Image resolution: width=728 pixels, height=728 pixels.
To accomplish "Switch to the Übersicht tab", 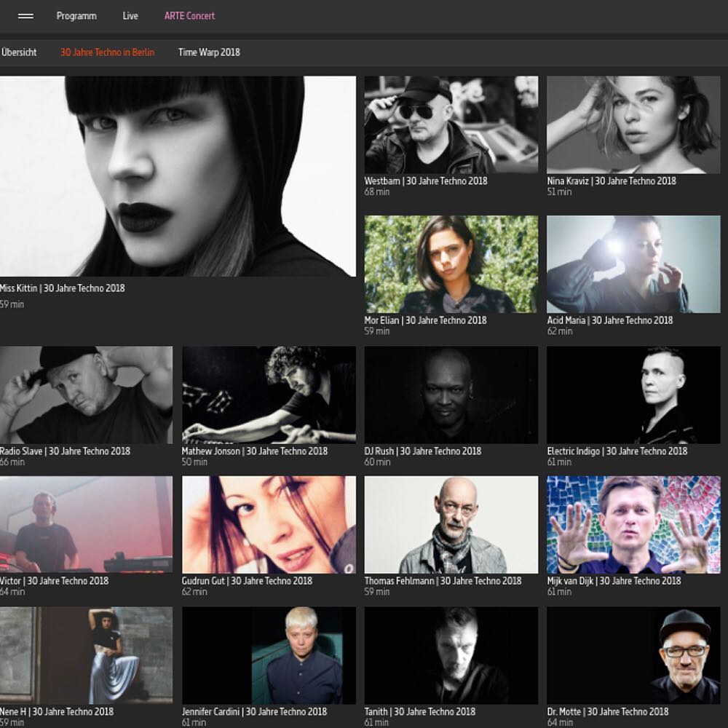I will click(19, 52).
